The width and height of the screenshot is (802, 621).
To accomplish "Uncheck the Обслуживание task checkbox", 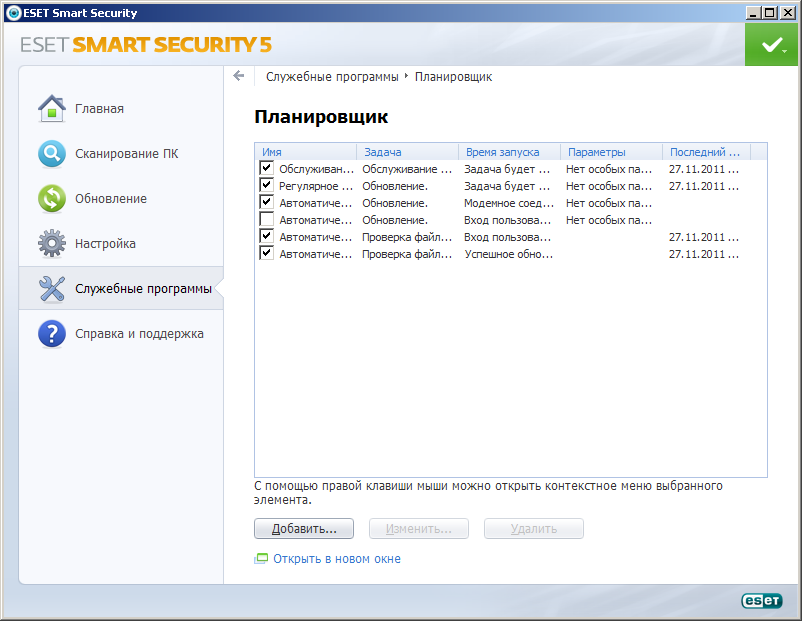I will (266, 169).
